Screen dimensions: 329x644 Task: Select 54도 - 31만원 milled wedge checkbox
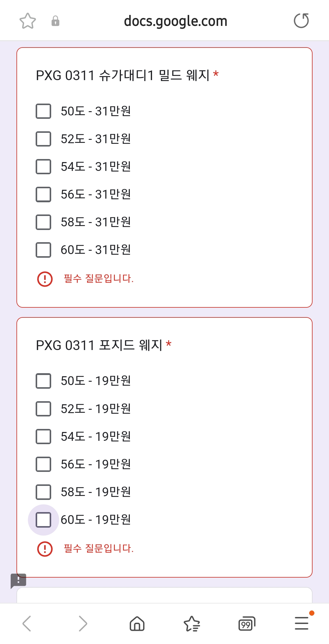[x=44, y=167]
